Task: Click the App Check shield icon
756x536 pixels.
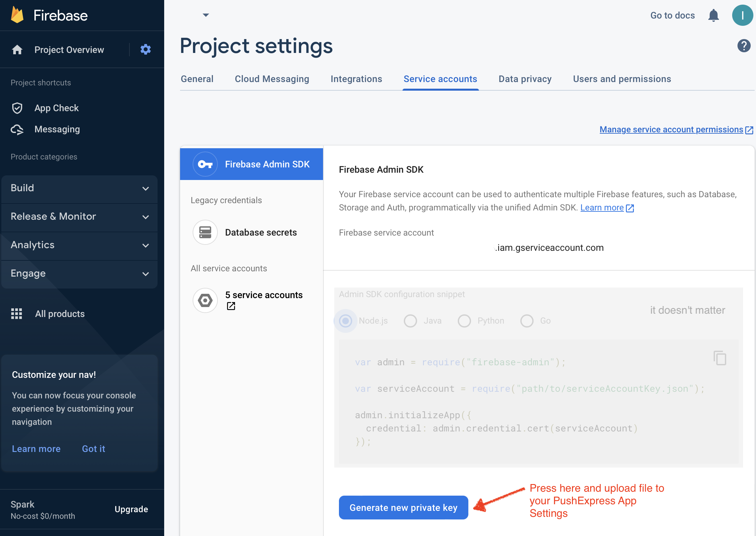Action: click(x=17, y=108)
